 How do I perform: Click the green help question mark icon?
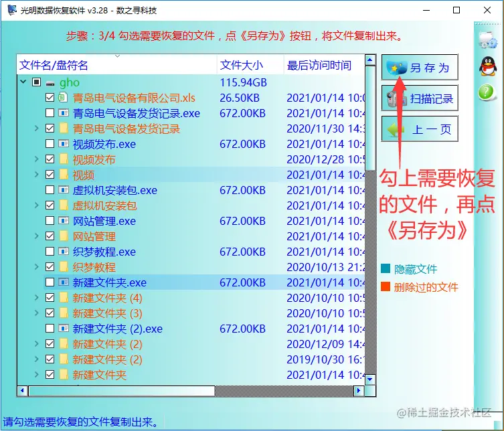pyautogui.click(x=487, y=92)
